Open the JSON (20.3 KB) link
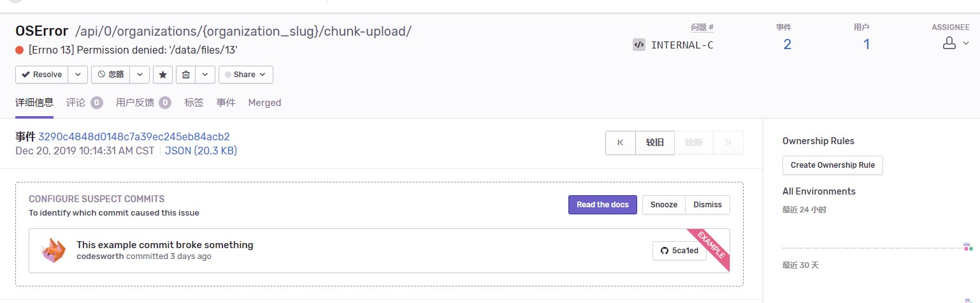This screenshot has width=980, height=303. coord(201,151)
